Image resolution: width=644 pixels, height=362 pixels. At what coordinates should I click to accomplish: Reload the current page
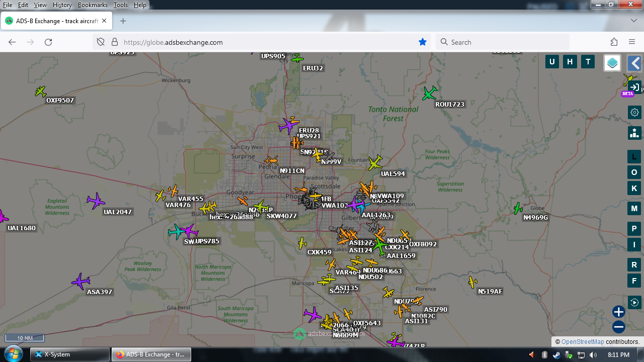pyautogui.click(x=48, y=42)
